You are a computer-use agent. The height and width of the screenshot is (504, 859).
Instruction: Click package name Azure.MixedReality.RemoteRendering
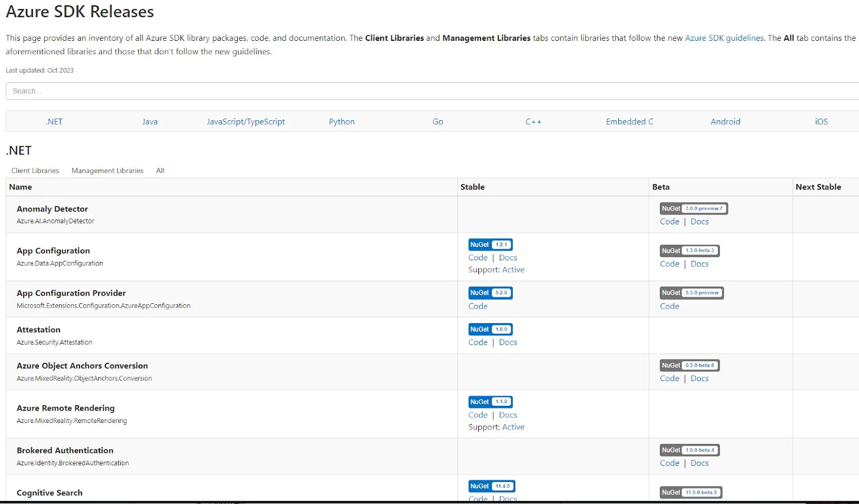click(72, 421)
